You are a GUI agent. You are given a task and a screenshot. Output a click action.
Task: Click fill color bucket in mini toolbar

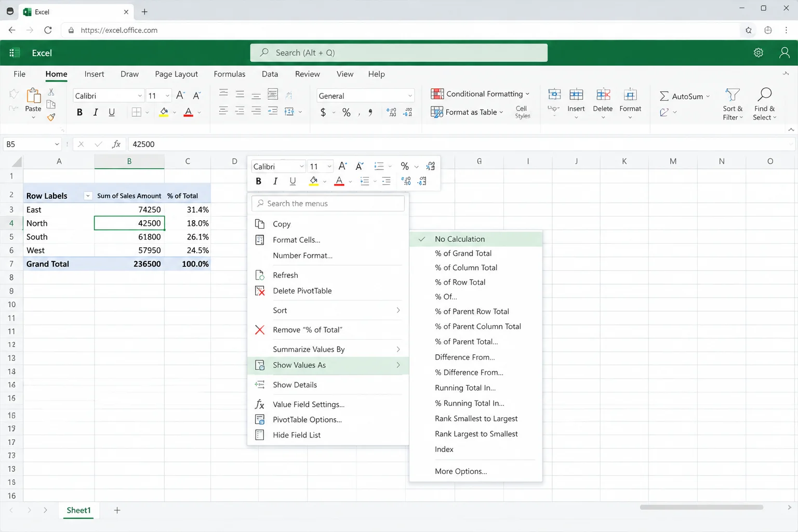313,181
